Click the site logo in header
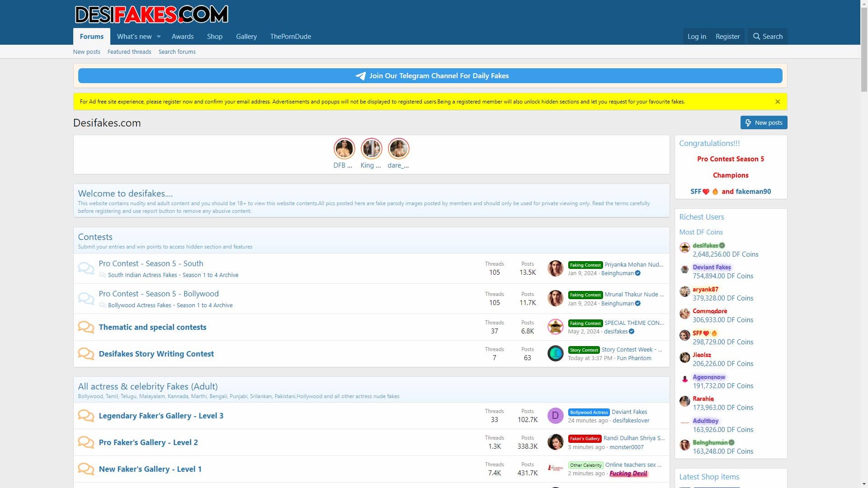This screenshot has height=488, width=868. click(151, 14)
